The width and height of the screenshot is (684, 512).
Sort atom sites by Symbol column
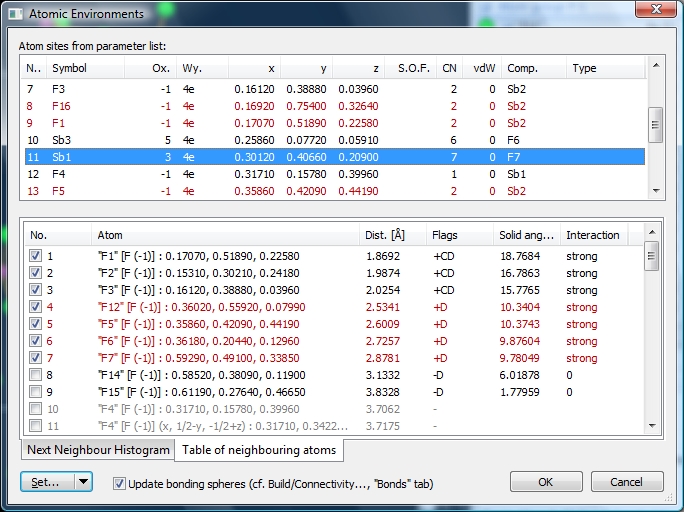click(85, 68)
